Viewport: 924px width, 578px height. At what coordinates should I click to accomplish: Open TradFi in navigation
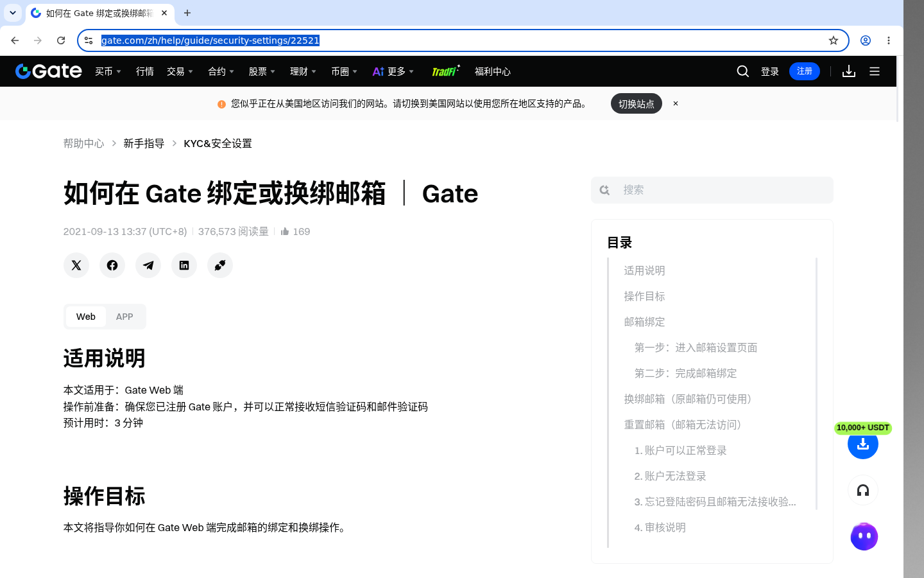(445, 71)
